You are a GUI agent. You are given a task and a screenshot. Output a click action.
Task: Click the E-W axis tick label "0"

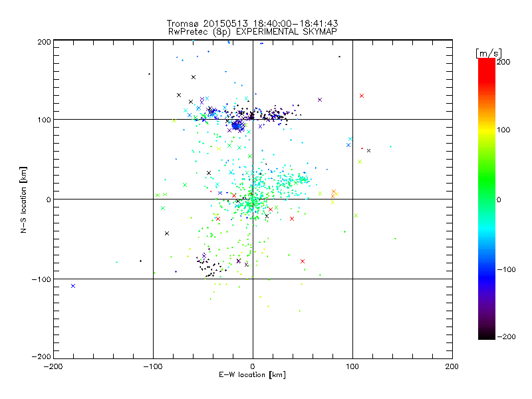pos(253,366)
